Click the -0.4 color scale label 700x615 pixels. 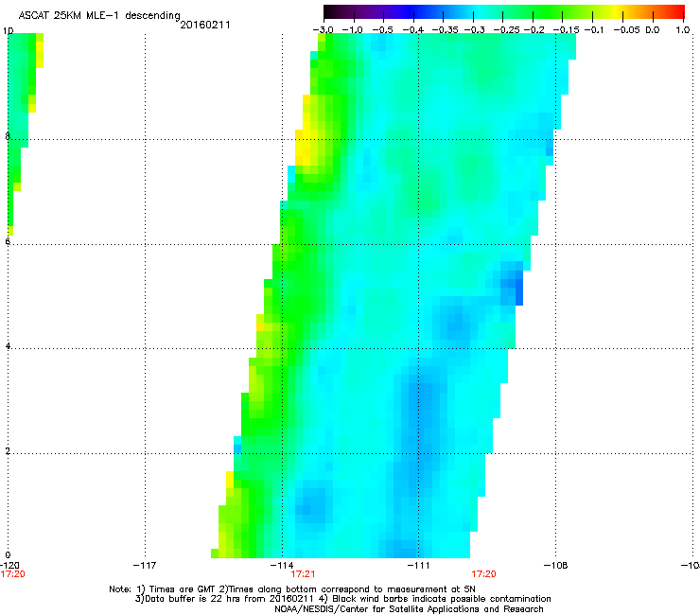coord(413,29)
